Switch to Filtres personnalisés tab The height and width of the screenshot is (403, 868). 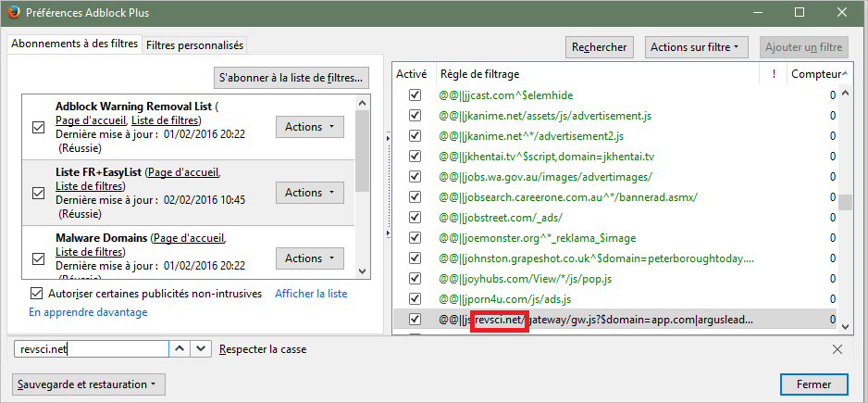click(x=194, y=44)
